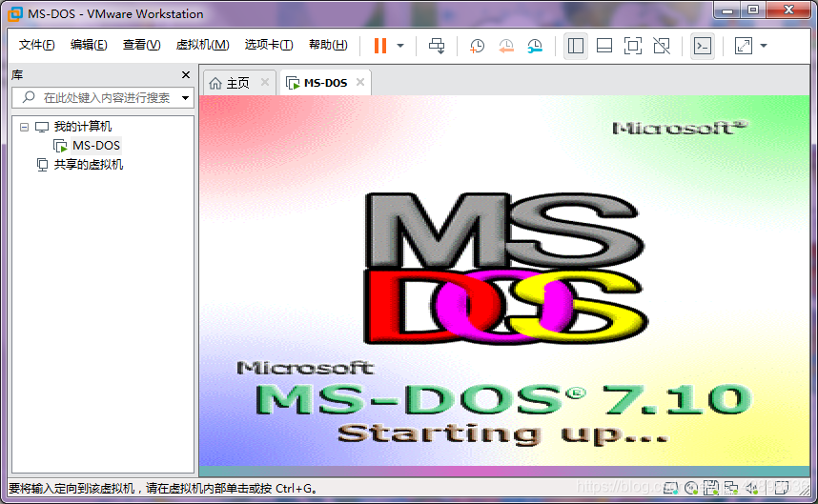Switch to the MS-DOS tab
Viewport: 818px width, 504px height.
click(x=324, y=83)
